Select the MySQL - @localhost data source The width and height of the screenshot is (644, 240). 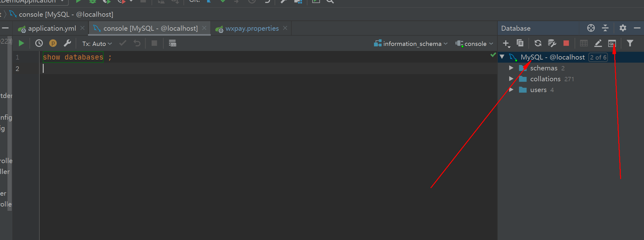[553, 57]
